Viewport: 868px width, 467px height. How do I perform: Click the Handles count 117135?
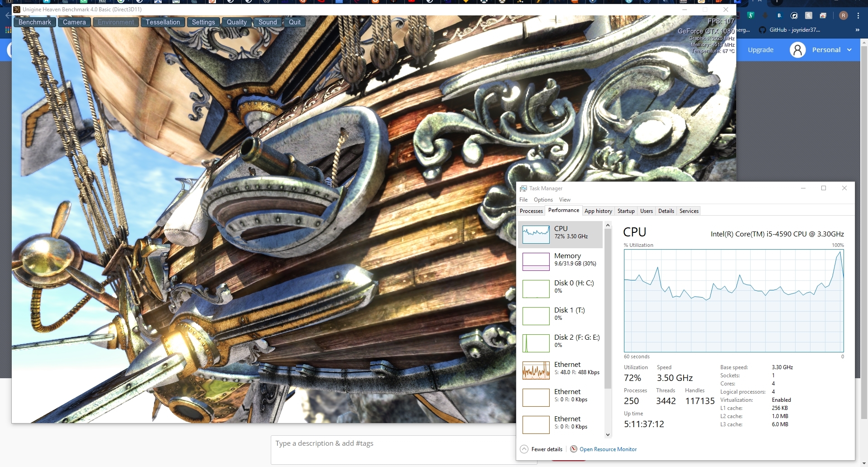coord(700,401)
